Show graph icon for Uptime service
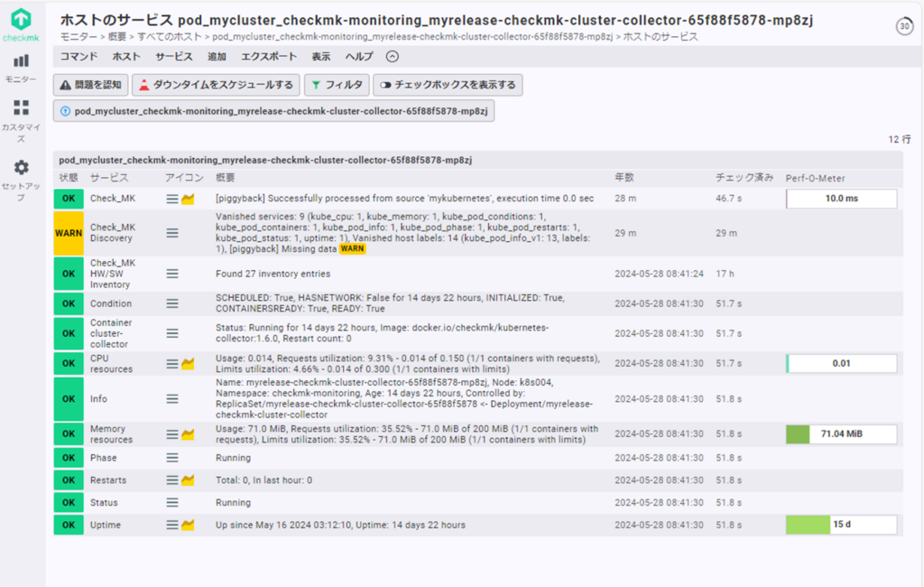Viewport: 924px width, 587px height. (188, 525)
